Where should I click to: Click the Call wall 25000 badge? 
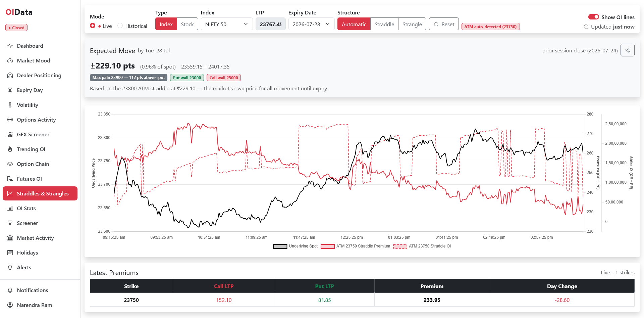(224, 78)
